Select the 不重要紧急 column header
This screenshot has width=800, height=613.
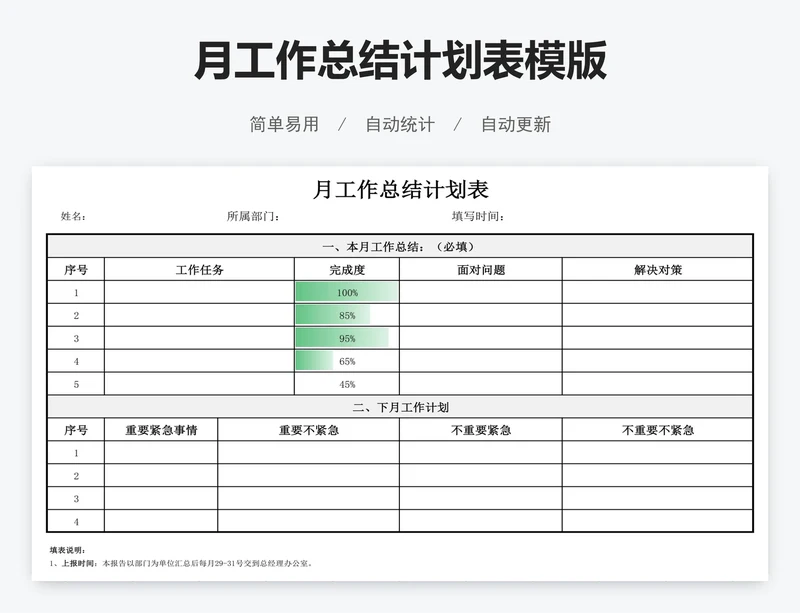(x=481, y=430)
